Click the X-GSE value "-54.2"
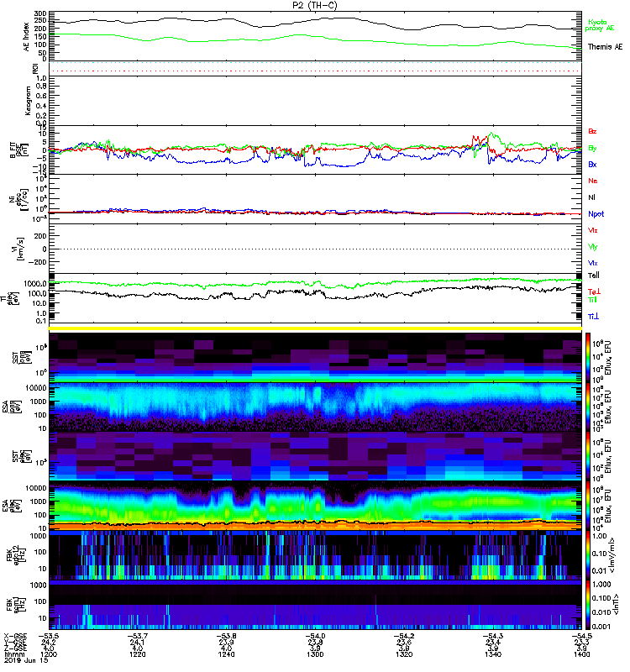Image resolution: width=630 pixels, height=672 pixels. (404, 636)
